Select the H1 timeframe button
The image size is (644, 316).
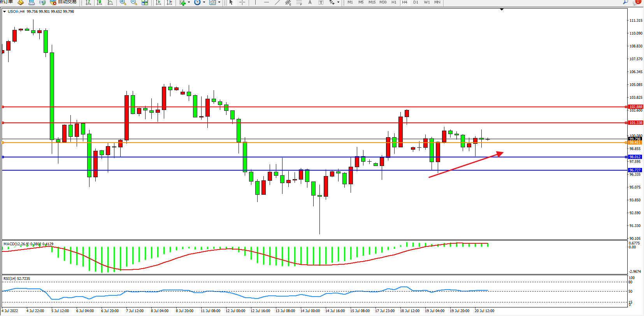click(x=394, y=2)
